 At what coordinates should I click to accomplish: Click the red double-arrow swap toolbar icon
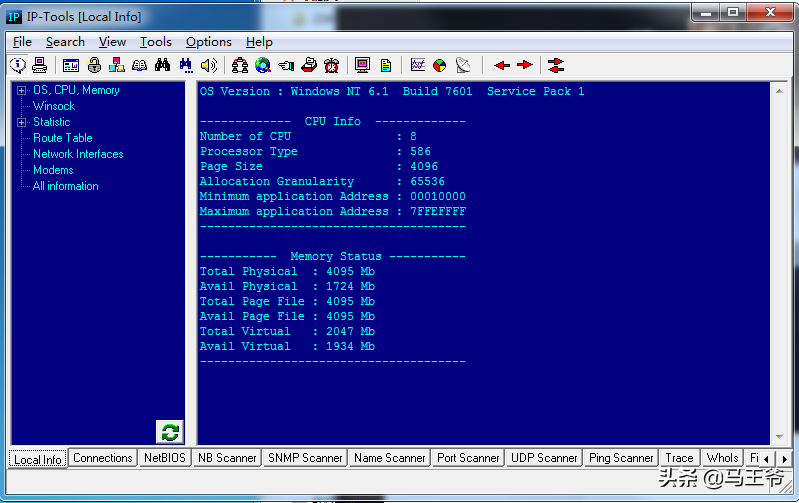coord(556,65)
